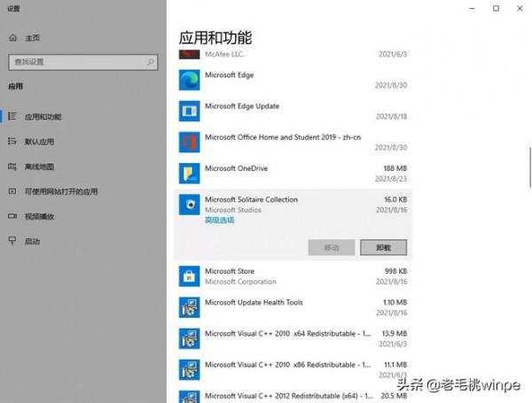Select Microsoft Edge Update entry name

[242, 106]
